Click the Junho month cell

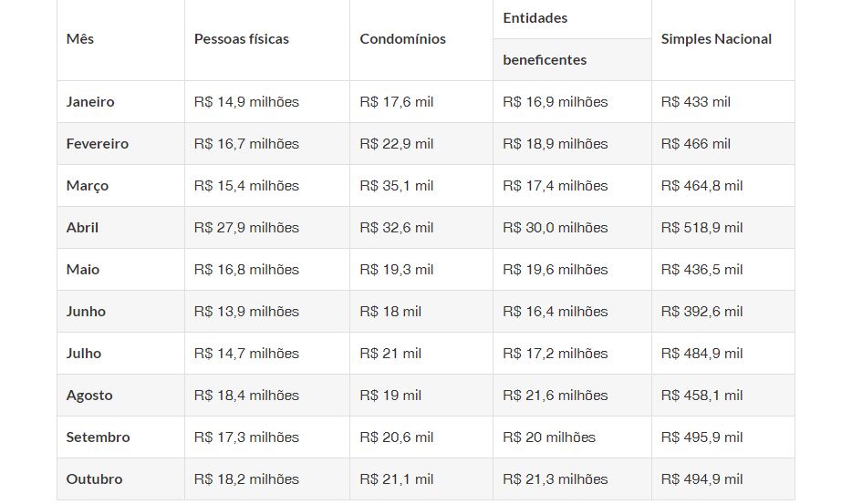(86, 312)
